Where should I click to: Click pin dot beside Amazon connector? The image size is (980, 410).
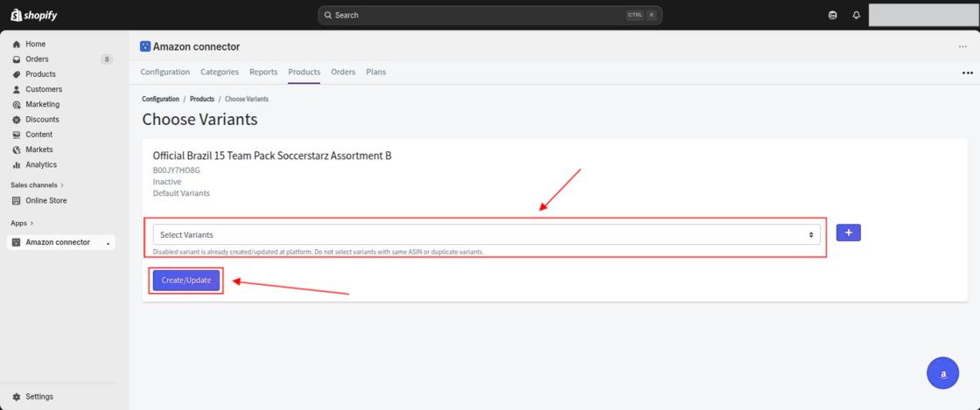(108, 243)
